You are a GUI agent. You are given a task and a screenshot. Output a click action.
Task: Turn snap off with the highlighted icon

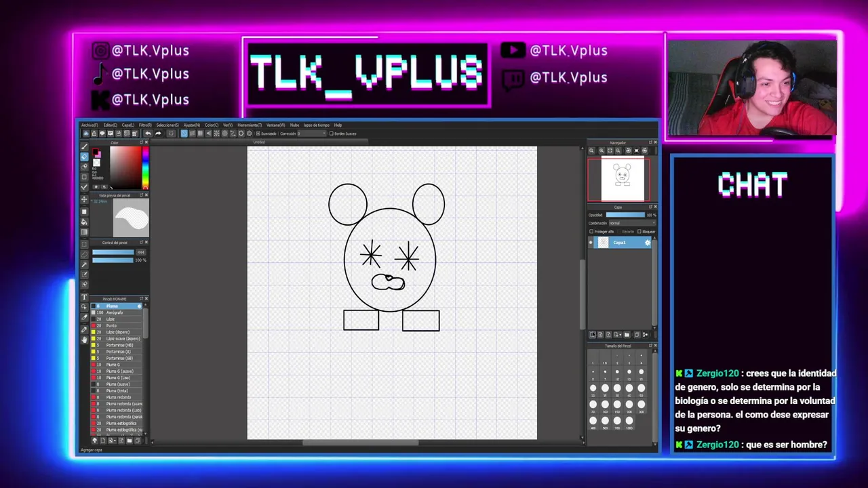tap(184, 134)
